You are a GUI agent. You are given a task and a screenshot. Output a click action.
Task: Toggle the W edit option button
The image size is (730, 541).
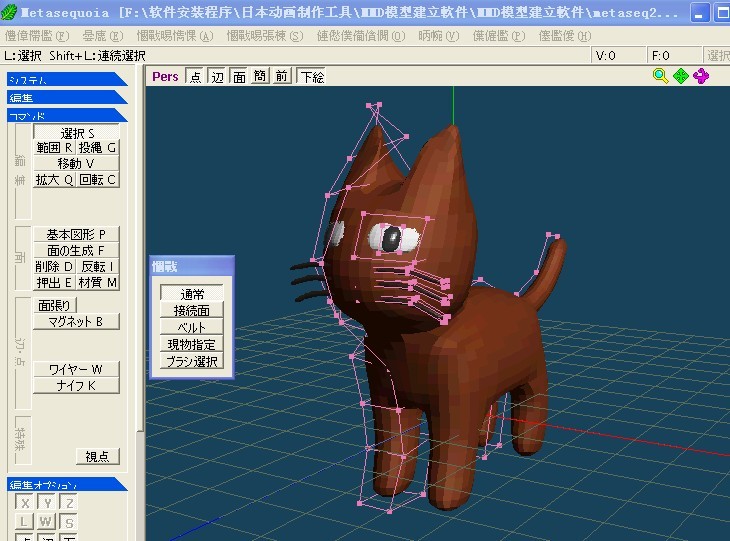[46, 522]
